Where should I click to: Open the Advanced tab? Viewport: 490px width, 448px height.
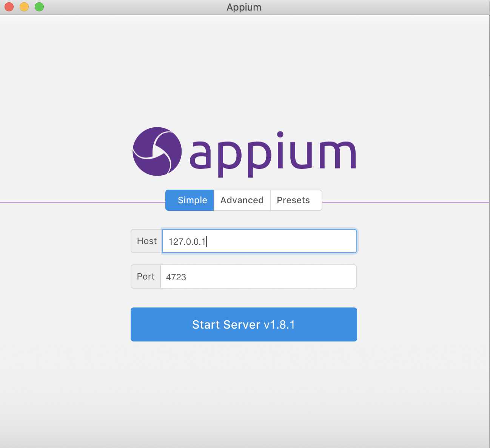(x=242, y=200)
